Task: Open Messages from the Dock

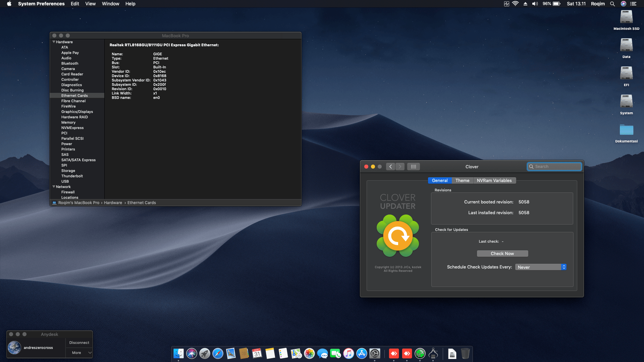Action: tap(322, 353)
